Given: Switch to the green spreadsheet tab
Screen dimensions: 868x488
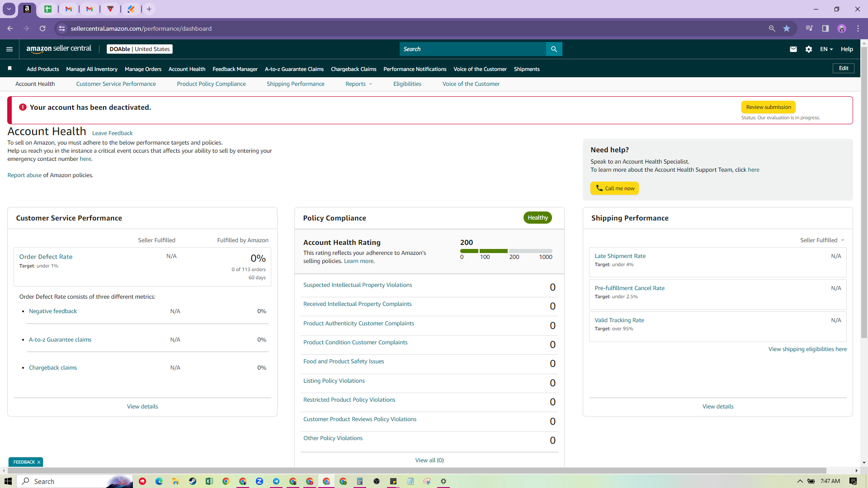Looking at the screenshot, I should pos(48,9).
